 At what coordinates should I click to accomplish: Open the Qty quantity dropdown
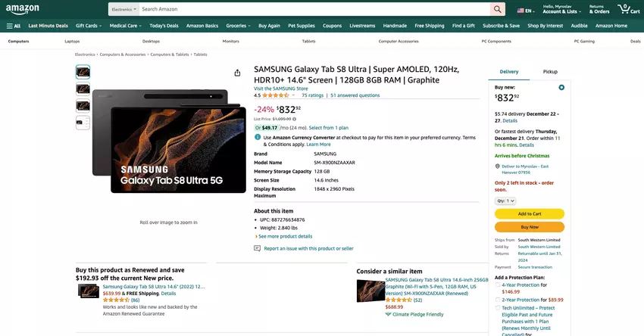tap(505, 201)
